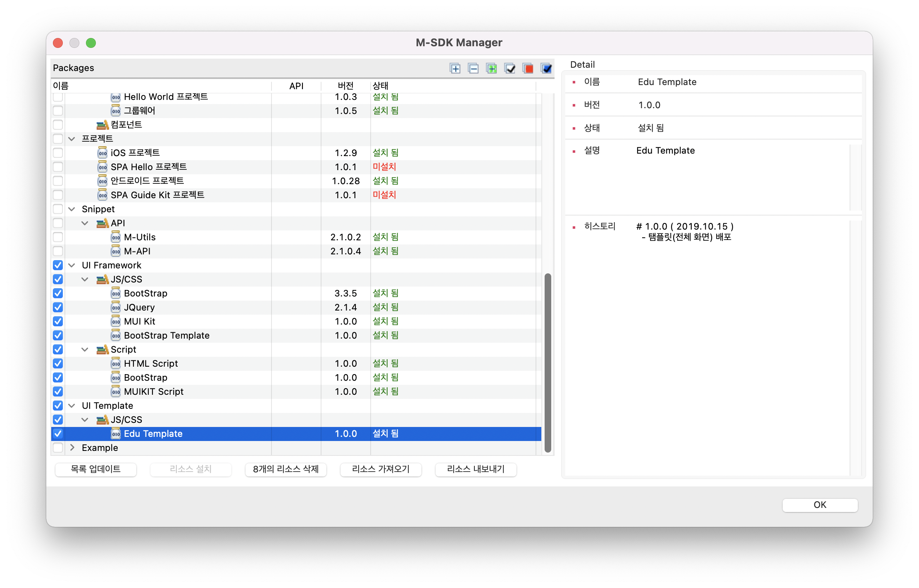Click the collapse all packages icon

[473, 69]
